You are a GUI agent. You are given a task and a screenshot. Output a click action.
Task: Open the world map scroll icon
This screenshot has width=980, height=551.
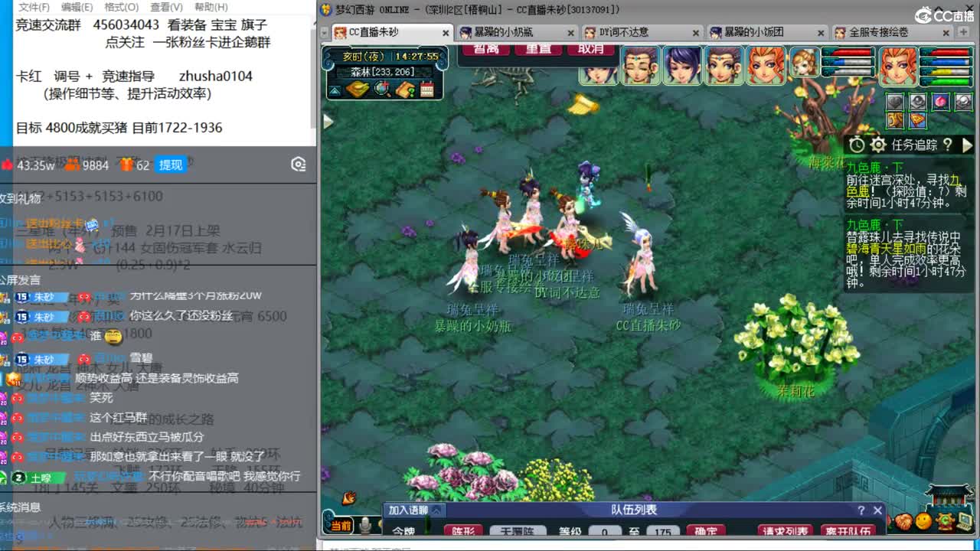[358, 90]
